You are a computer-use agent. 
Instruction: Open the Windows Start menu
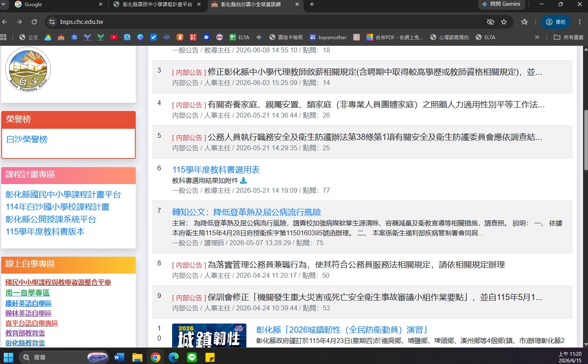click(x=8, y=357)
